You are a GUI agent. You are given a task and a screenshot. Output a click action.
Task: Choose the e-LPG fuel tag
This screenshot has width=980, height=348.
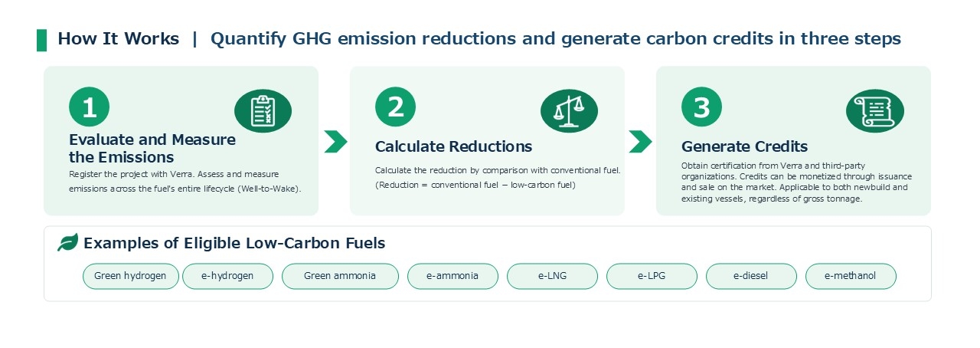(x=652, y=276)
